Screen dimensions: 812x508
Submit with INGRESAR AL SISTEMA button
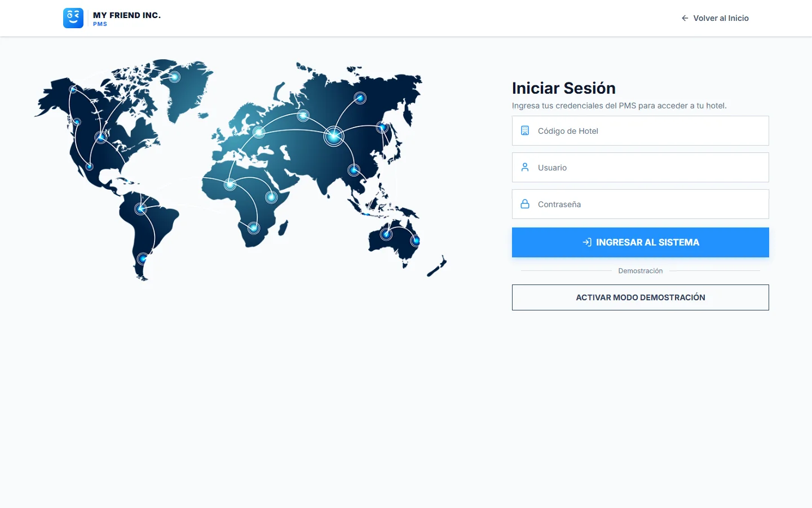tap(641, 242)
